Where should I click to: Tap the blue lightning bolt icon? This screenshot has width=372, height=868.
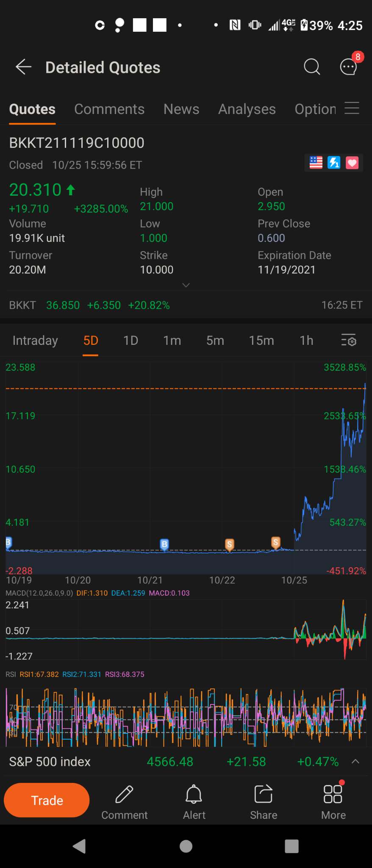(334, 163)
